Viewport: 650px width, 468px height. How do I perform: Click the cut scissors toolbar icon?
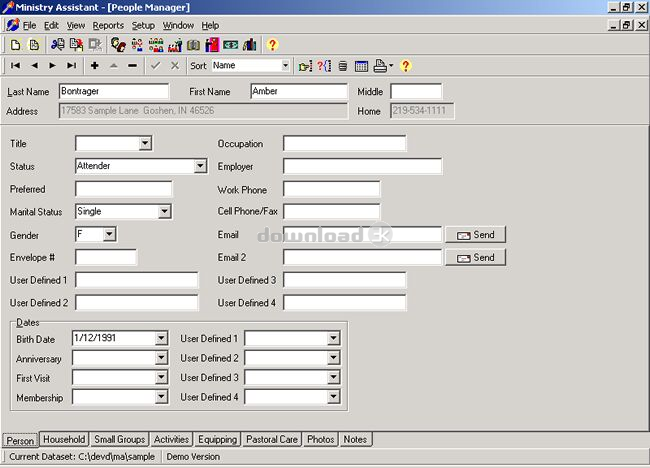click(x=58, y=45)
